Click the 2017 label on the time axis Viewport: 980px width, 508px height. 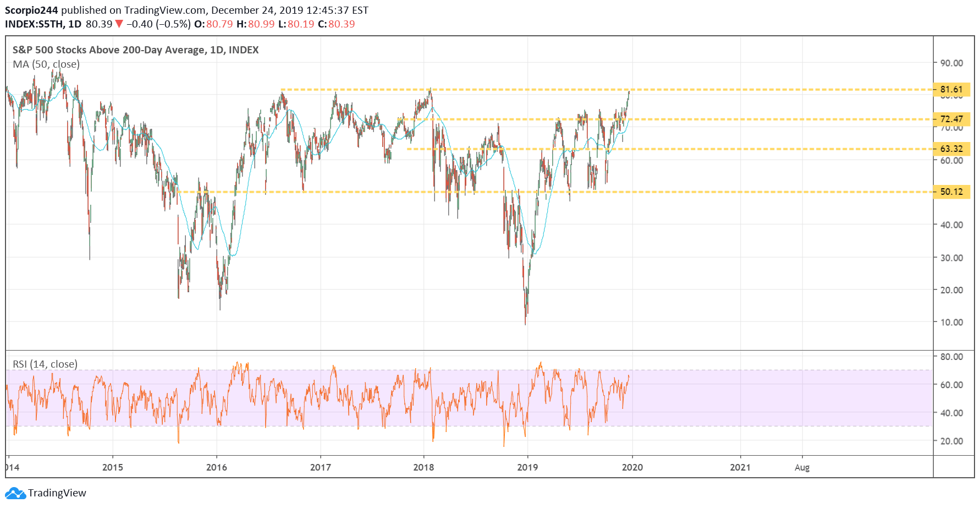click(321, 467)
